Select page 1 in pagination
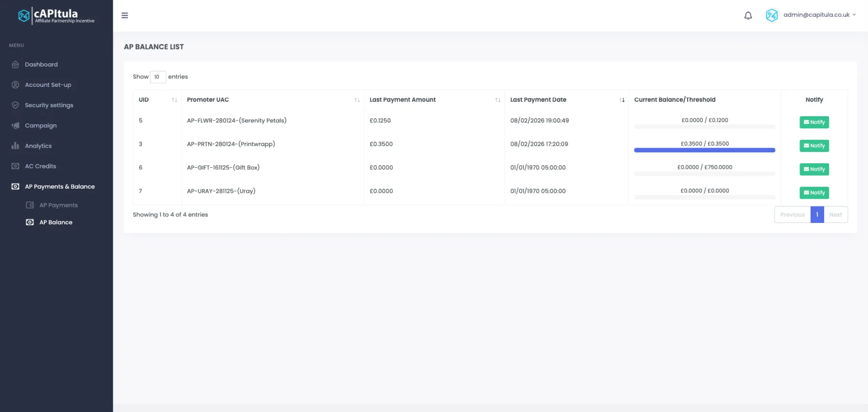Screen dimensions: 868x412 pos(817,215)
